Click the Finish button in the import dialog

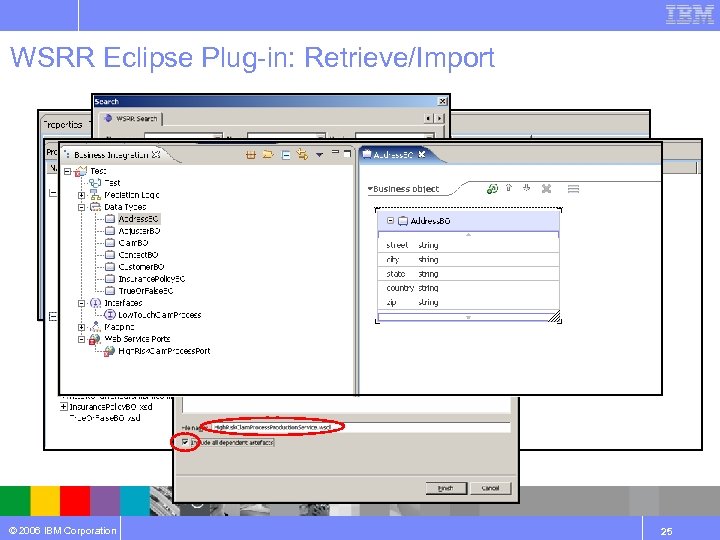(445, 488)
